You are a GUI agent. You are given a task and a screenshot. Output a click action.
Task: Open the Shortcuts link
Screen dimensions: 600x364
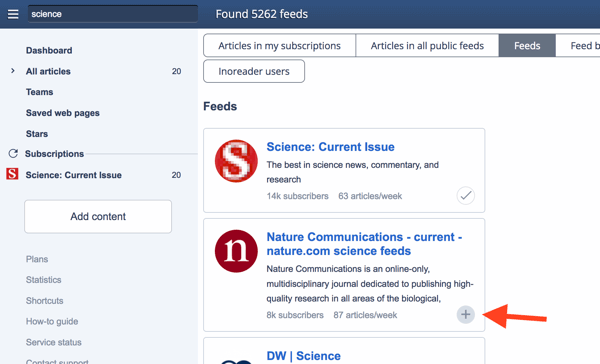pyautogui.click(x=44, y=300)
